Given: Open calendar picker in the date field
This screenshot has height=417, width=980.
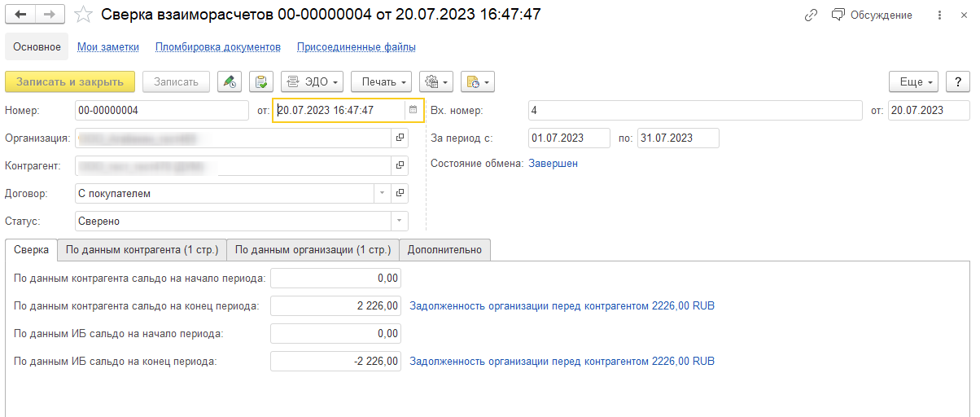Looking at the screenshot, I should (x=413, y=110).
